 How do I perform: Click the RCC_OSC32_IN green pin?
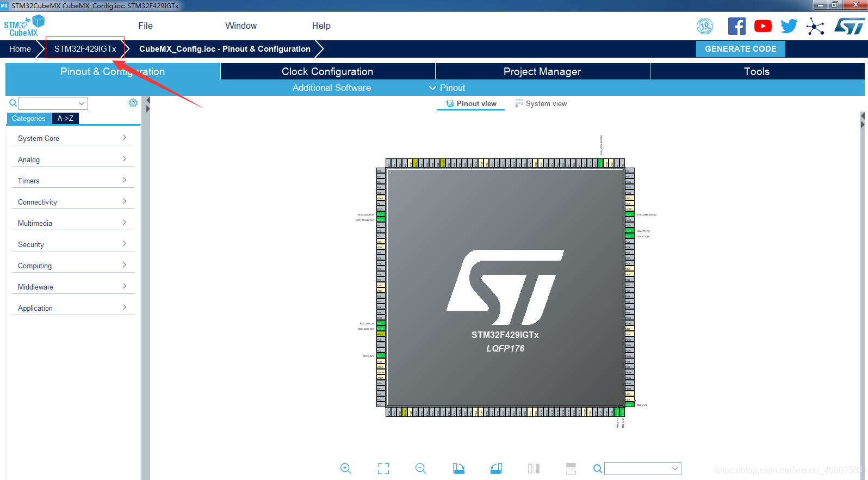(381, 214)
